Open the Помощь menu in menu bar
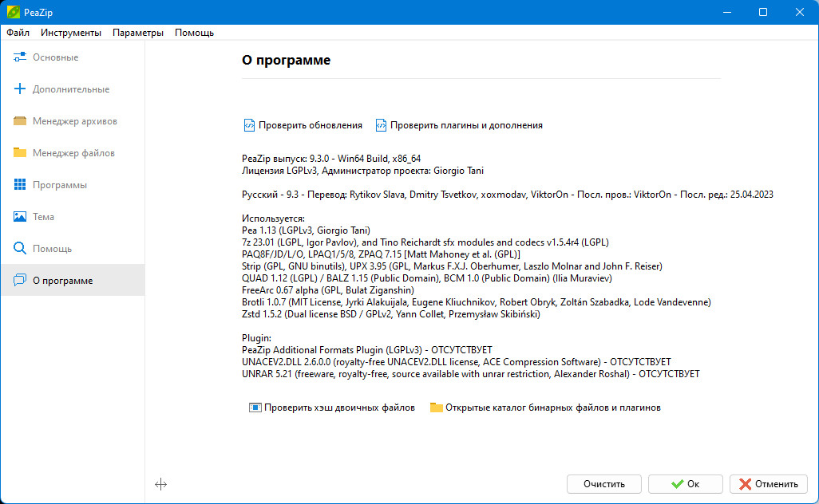 (194, 33)
